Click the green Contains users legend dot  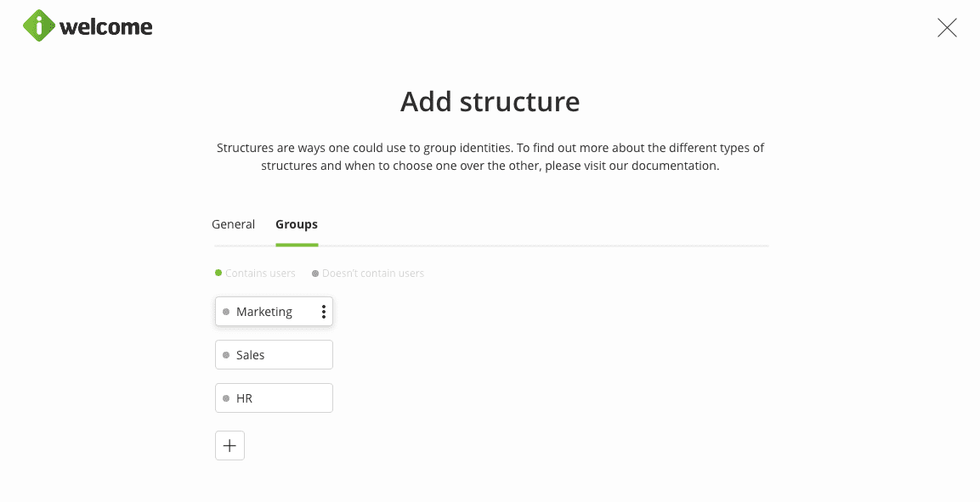coord(218,273)
